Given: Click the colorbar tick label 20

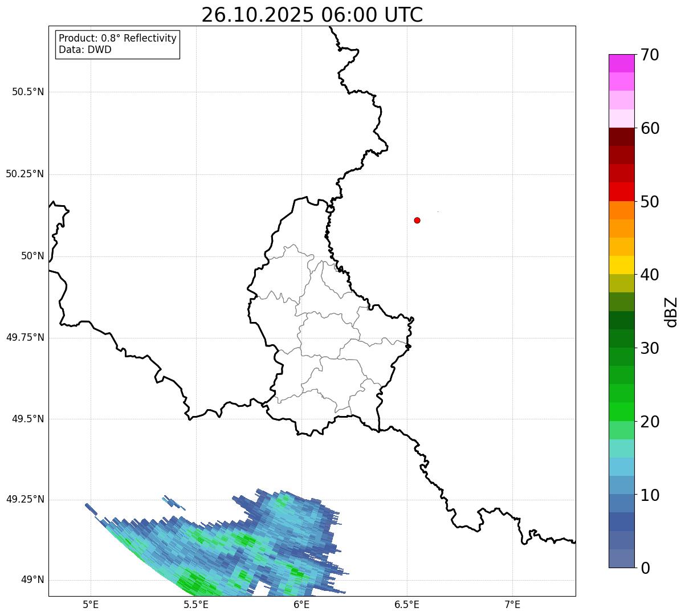Looking at the screenshot, I should [650, 422].
